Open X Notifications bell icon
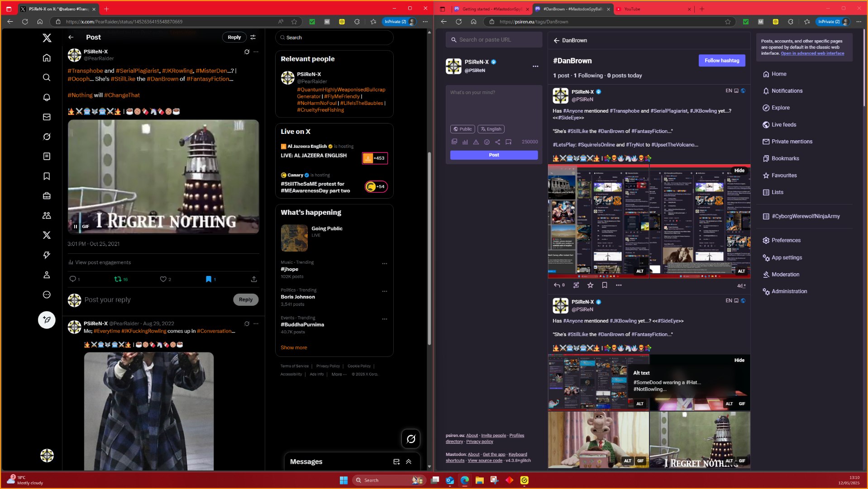 (x=47, y=97)
